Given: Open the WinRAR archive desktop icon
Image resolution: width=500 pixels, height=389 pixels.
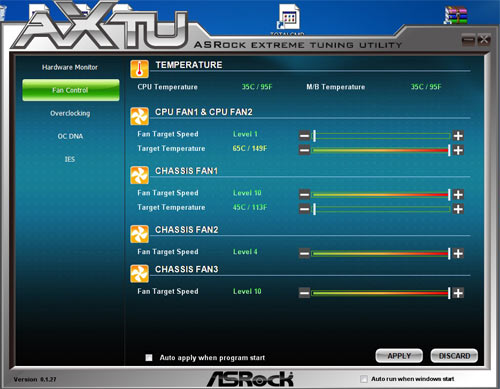Looking at the screenshot, I should coord(456,16).
